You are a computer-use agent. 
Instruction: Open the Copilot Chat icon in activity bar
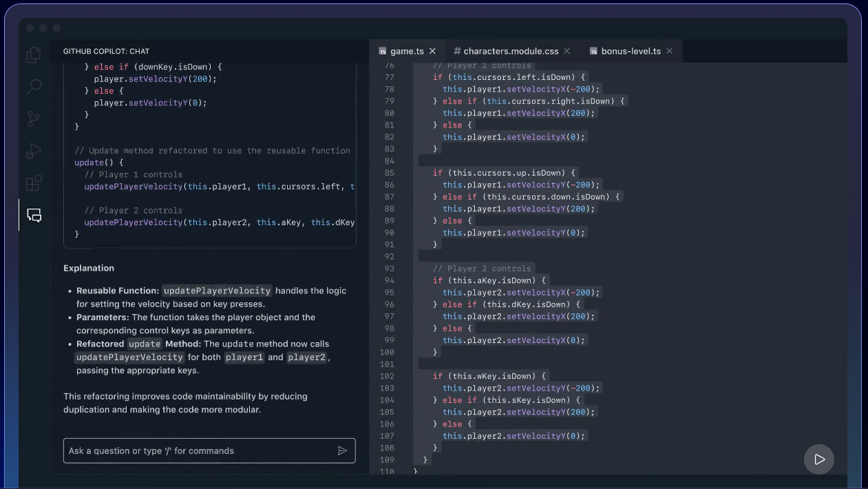34,215
